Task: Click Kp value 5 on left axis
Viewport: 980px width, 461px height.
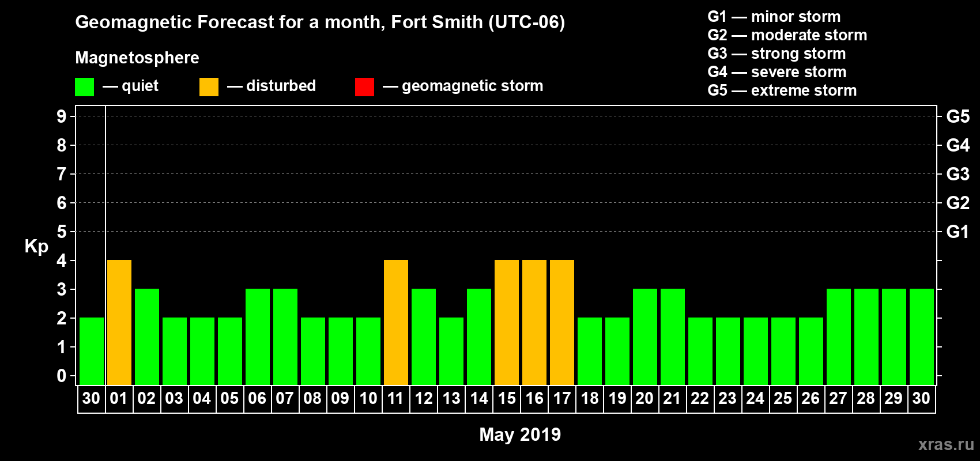Action: (62, 232)
